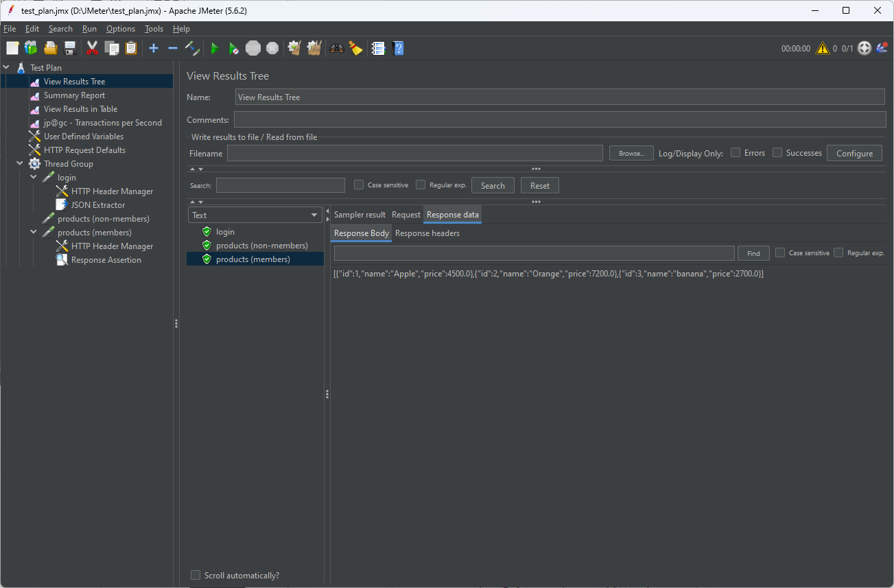Click the New test plan icon

click(x=12, y=48)
